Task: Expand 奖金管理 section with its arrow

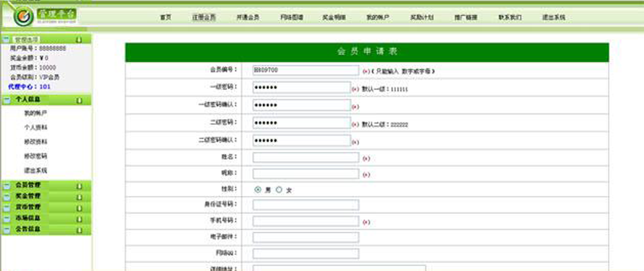Action: click(79, 197)
